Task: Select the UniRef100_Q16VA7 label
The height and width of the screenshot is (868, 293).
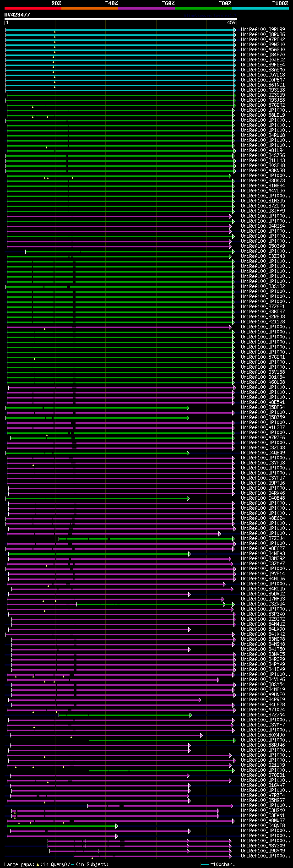Action: (x=263, y=786)
